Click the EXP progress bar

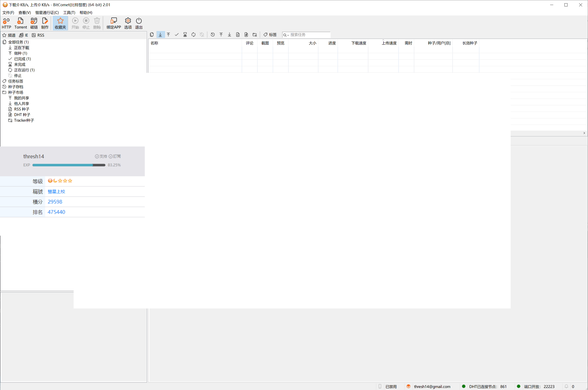coord(69,165)
